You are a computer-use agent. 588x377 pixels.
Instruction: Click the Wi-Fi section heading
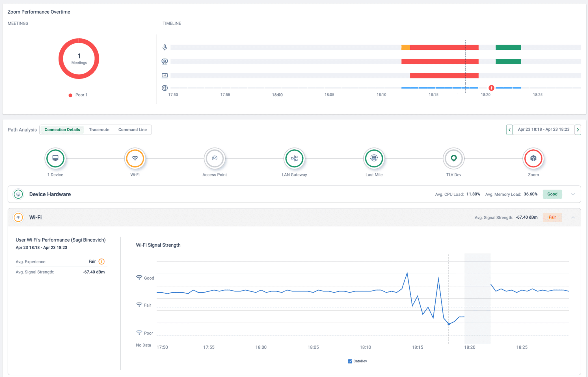[x=35, y=217]
